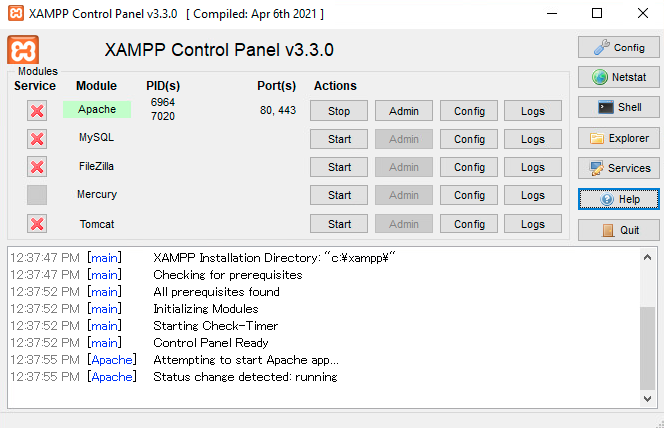Open Apache Admin page
Image resolution: width=664 pixels, height=428 pixels.
(404, 111)
